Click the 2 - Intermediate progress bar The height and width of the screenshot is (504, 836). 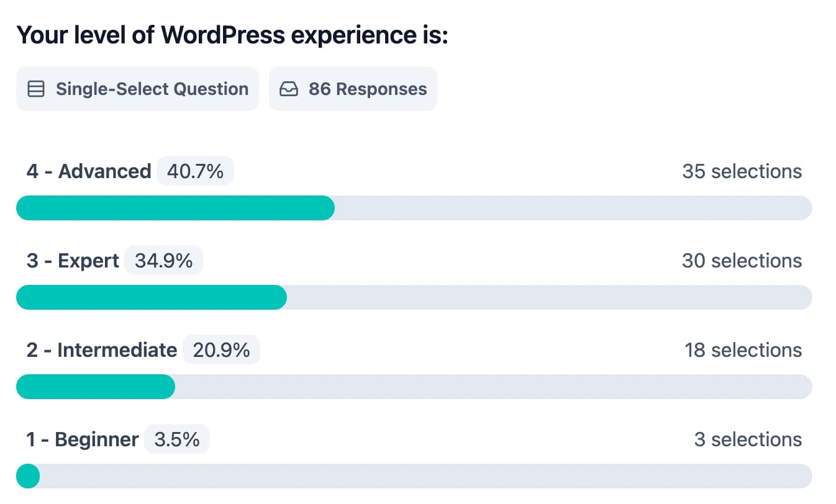click(x=414, y=387)
